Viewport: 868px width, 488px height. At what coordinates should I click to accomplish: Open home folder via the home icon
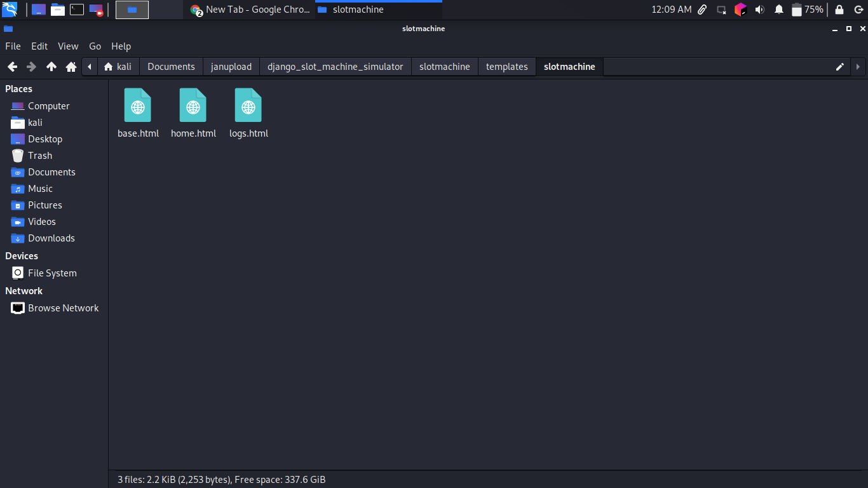point(71,66)
